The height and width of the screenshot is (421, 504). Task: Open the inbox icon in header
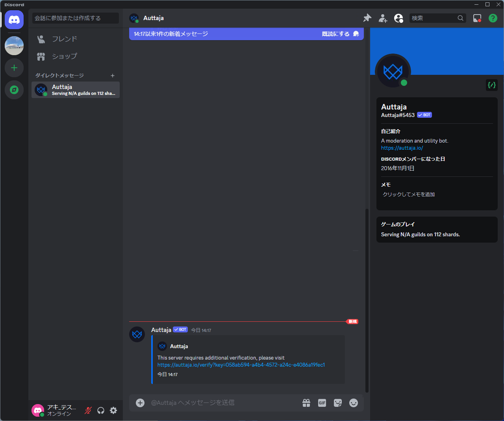(477, 18)
